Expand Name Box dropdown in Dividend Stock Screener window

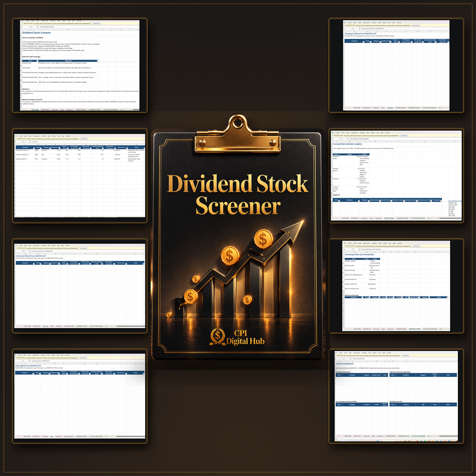point(29,27)
